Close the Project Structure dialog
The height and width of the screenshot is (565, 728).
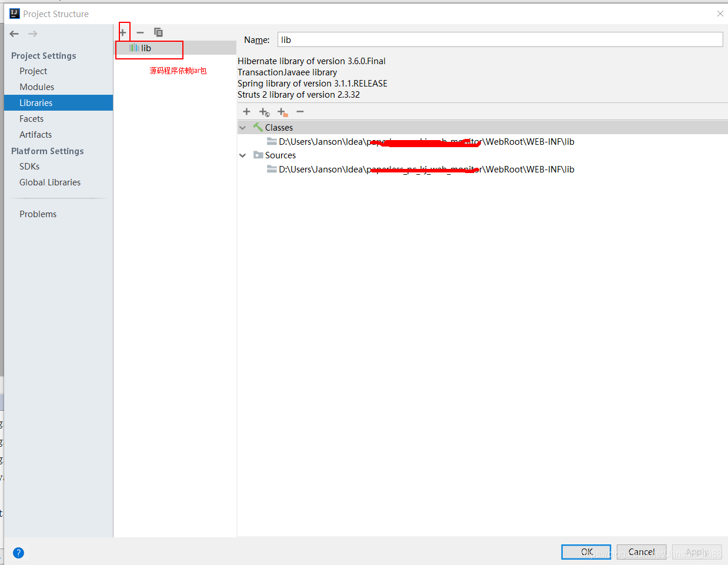(x=720, y=14)
